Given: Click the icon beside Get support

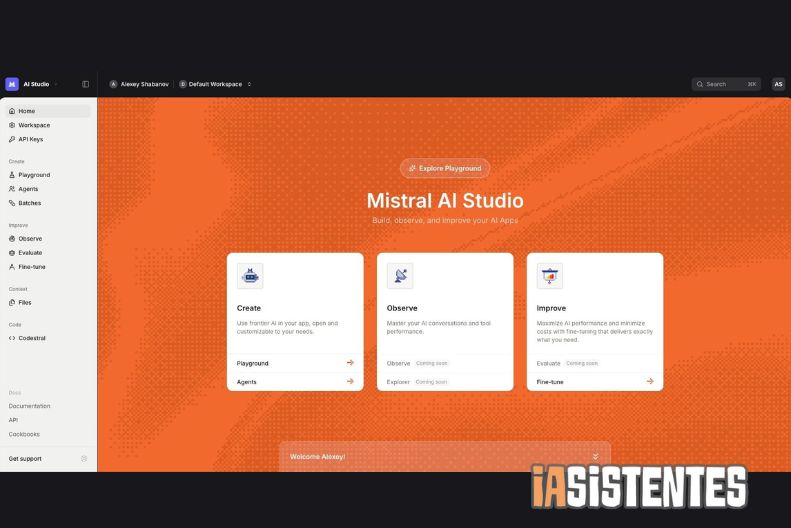Looking at the screenshot, I should pos(84,458).
